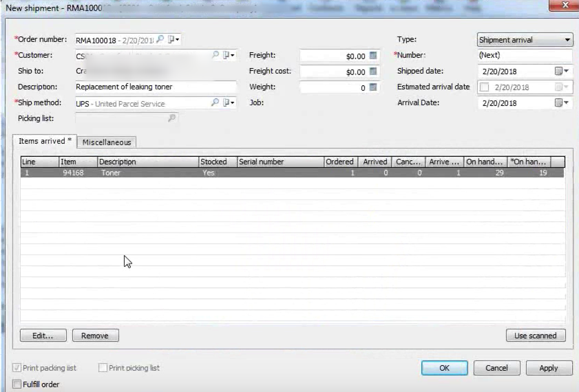Open the Order number record flag menu

(173, 39)
